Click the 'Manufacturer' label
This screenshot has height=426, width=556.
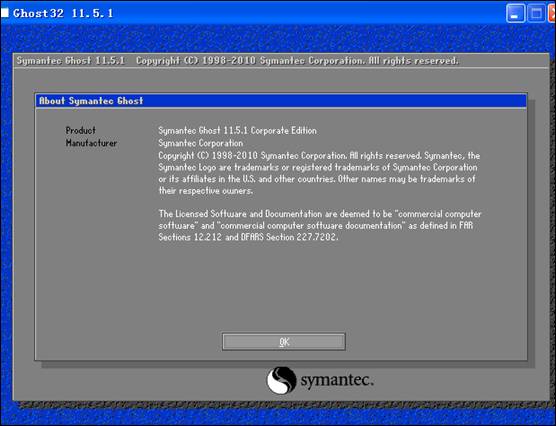tap(91, 143)
